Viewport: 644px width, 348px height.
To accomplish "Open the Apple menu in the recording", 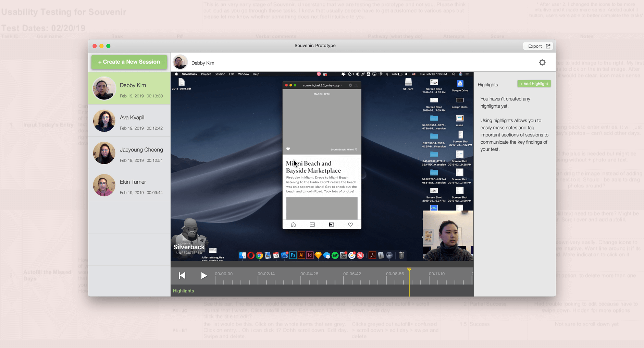I will pos(176,74).
